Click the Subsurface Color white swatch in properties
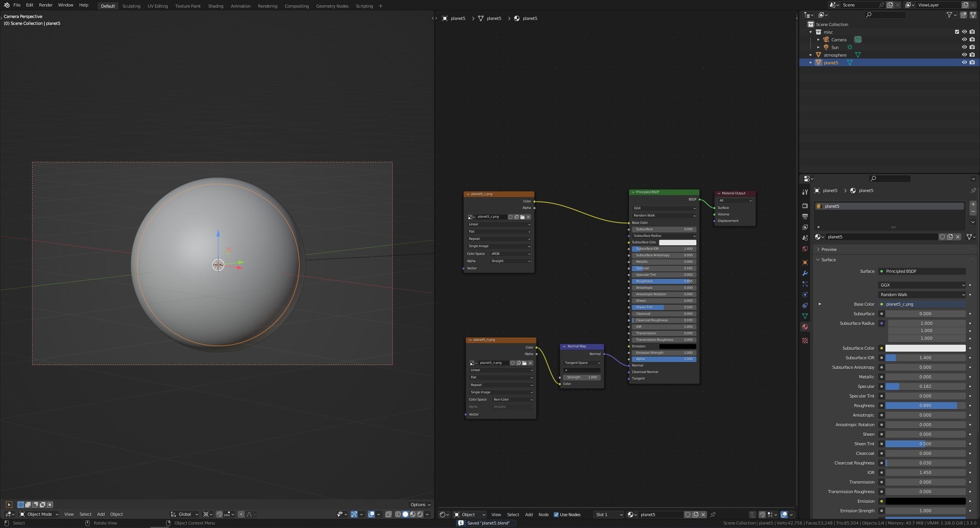Image resolution: width=980 pixels, height=528 pixels. coord(925,348)
